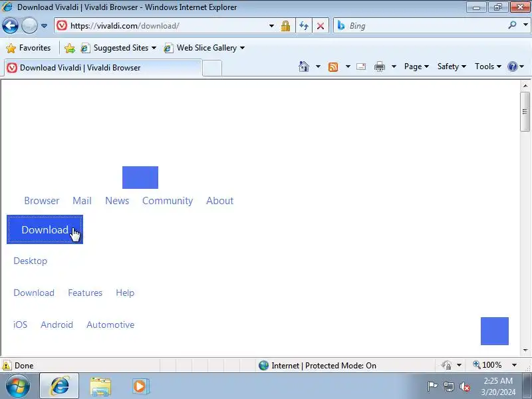The width and height of the screenshot is (532, 399).
Task: Expand the feeds dropdown arrow
Action: coord(348,66)
